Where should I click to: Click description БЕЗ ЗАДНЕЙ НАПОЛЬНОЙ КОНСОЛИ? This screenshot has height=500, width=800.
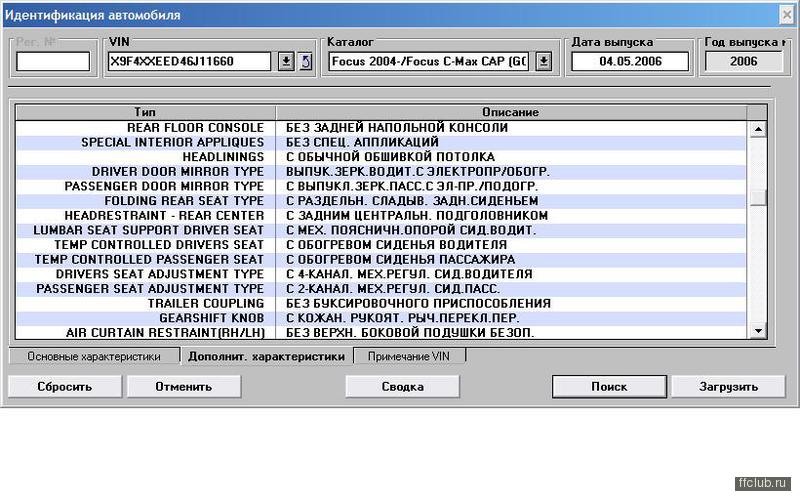click(397, 128)
